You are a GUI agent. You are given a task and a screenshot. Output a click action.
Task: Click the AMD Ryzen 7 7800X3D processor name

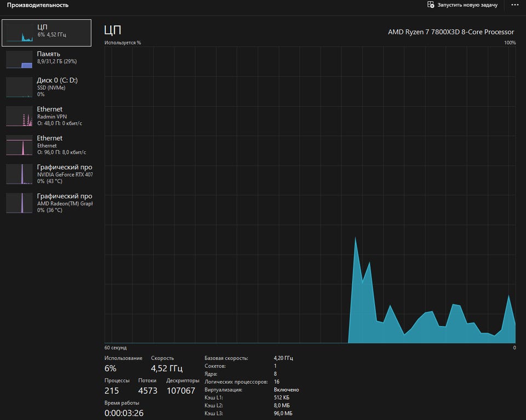point(450,32)
